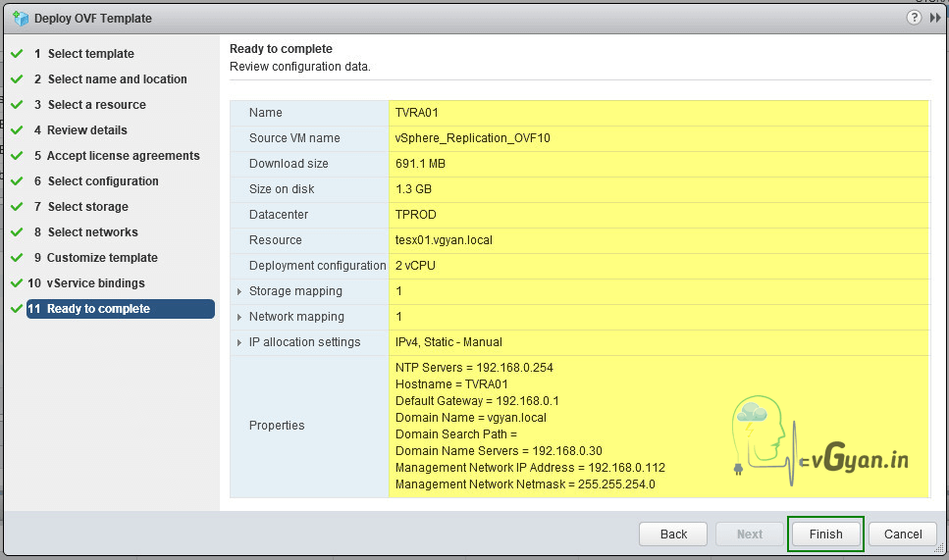Viewport: 949px width, 560px height.
Task: Click the Deploy OVF Template title icon
Action: coord(21,18)
